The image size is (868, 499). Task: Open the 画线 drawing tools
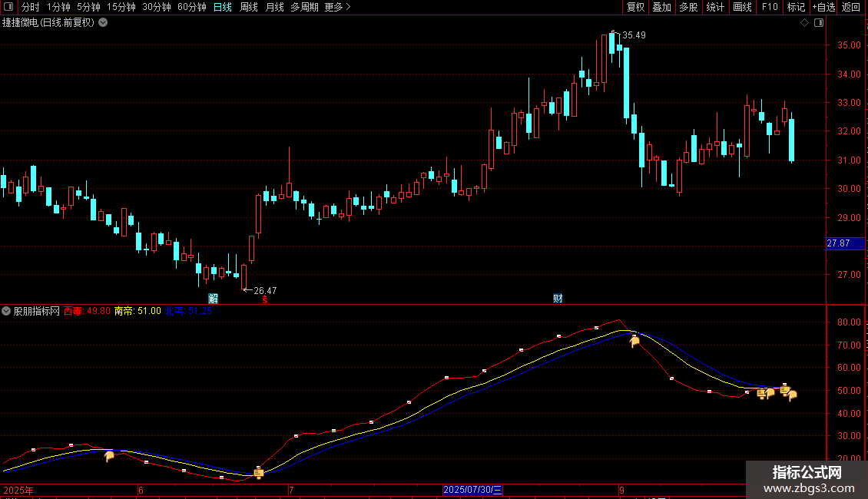click(742, 7)
